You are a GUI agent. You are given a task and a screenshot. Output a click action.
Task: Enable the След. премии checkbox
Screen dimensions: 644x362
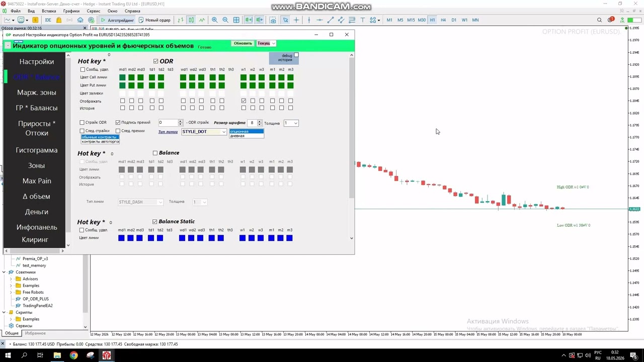pyautogui.click(x=118, y=131)
